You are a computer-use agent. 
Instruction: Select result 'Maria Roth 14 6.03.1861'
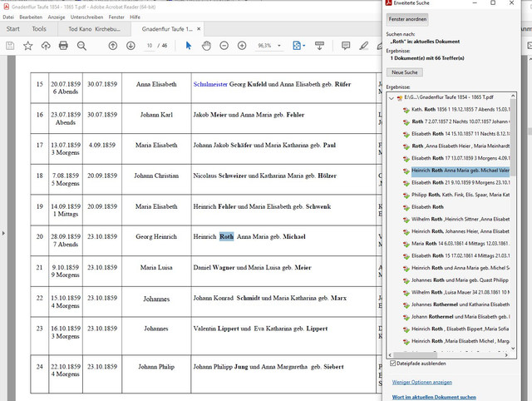coord(461,244)
